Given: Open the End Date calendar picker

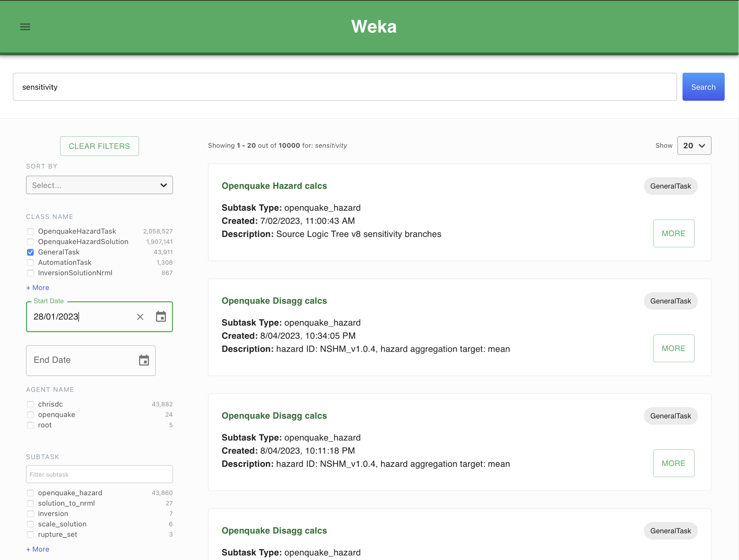Looking at the screenshot, I should click(x=144, y=360).
